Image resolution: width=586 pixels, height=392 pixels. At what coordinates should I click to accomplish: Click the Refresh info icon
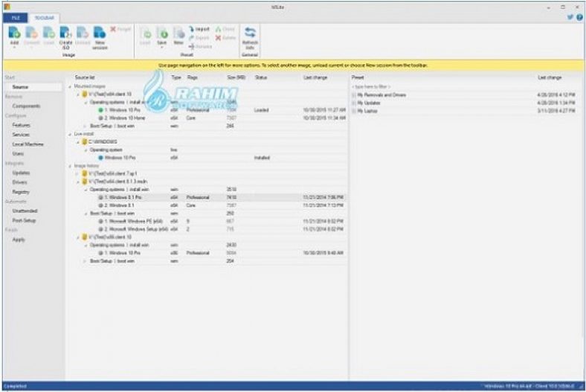coord(250,33)
